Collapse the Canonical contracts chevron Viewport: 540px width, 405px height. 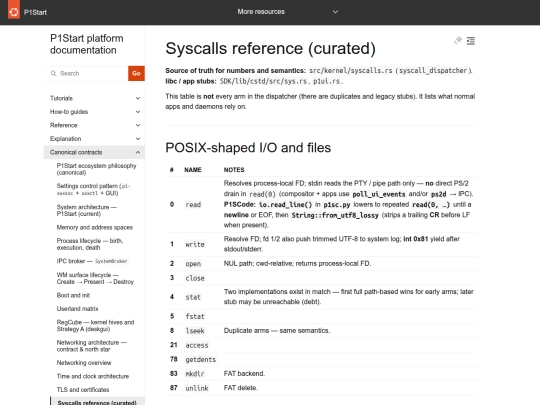[x=138, y=152]
